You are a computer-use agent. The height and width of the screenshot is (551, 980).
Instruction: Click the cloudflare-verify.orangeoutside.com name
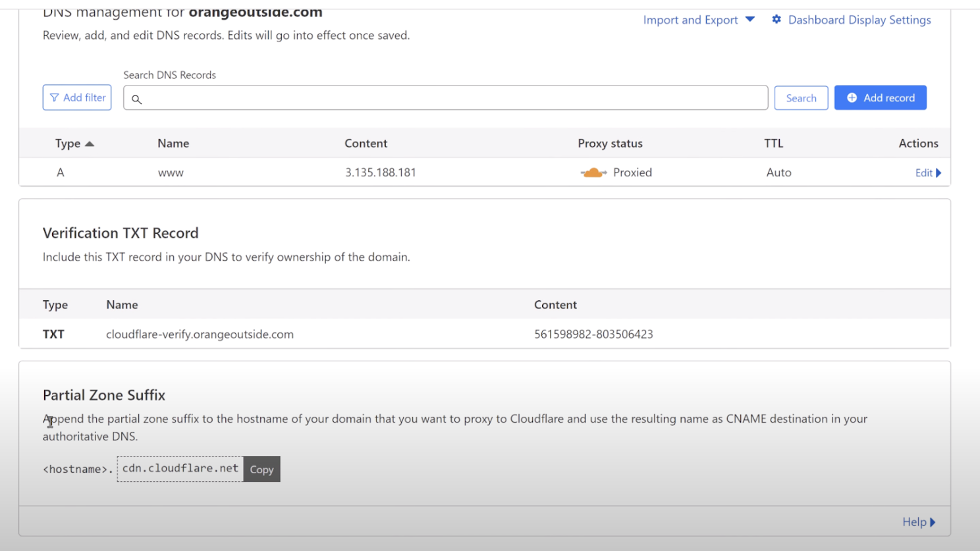pyautogui.click(x=200, y=334)
